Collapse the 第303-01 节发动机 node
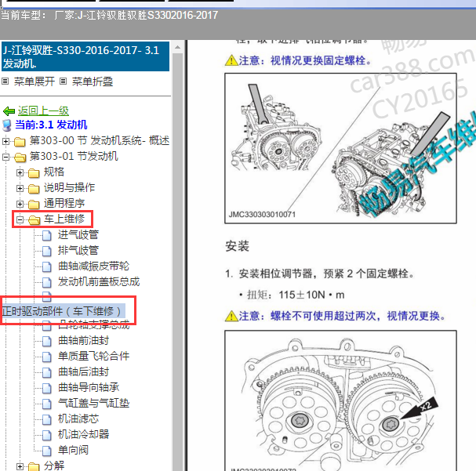476x471 pixels. (x=5, y=157)
